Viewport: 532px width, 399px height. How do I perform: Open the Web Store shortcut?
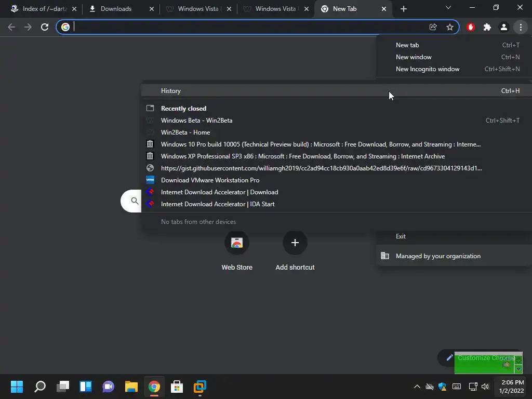tap(237, 251)
